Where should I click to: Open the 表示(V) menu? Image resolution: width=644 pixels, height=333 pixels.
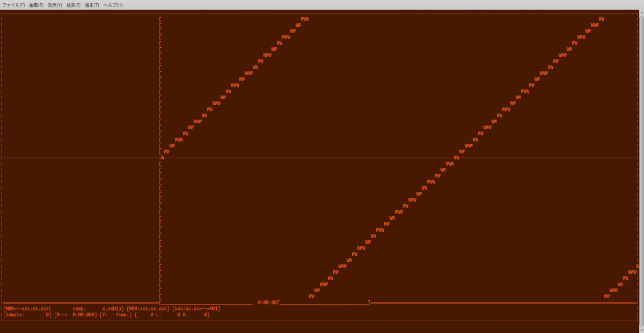coord(55,5)
